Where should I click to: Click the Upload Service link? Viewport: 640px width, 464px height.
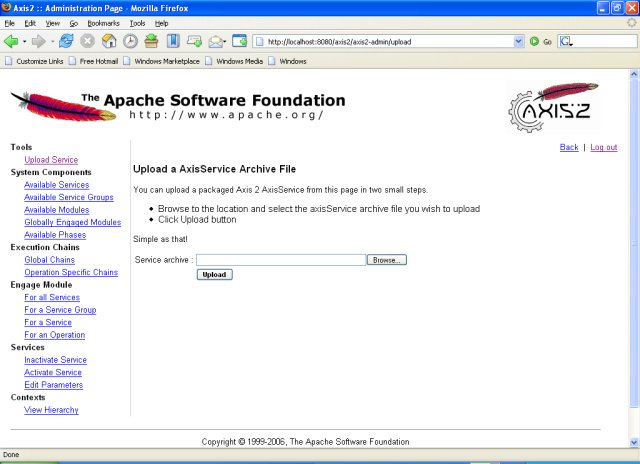pos(51,160)
